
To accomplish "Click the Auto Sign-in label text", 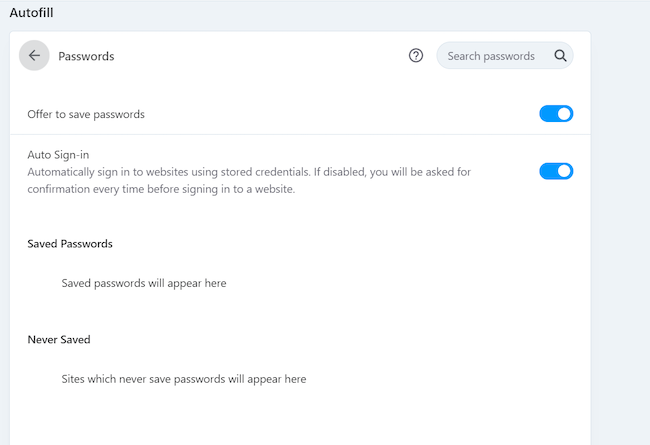I will click(x=59, y=155).
